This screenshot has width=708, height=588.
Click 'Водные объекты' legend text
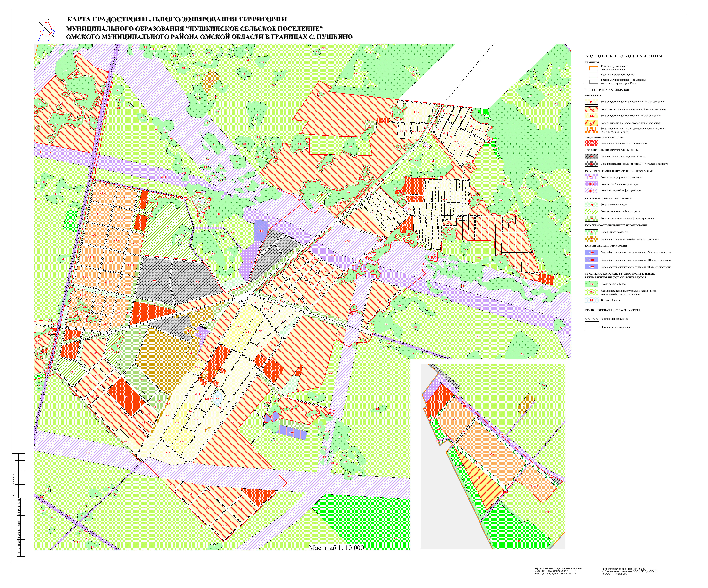(610, 300)
